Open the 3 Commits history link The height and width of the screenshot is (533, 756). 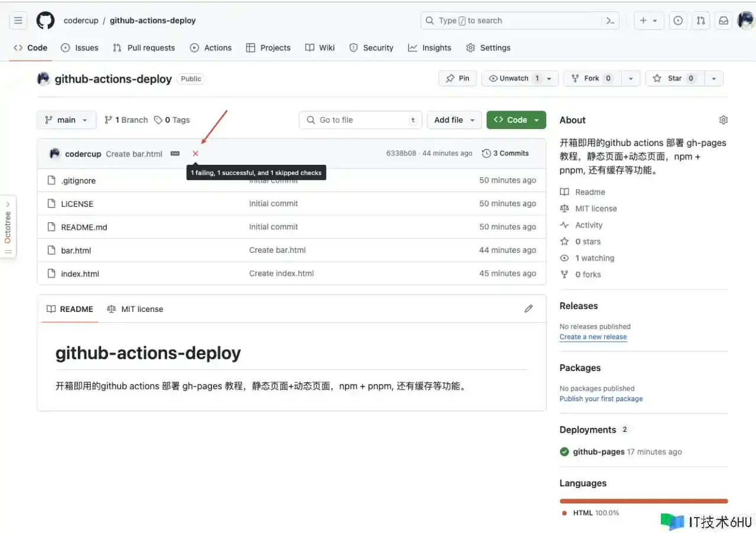[x=506, y=153]
